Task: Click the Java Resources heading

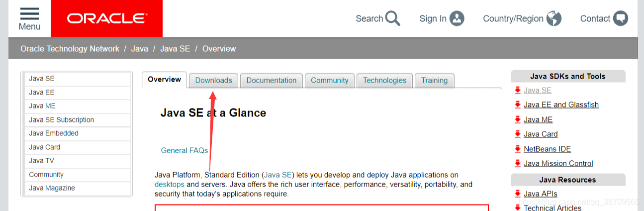Action: (x=567, y=180)
